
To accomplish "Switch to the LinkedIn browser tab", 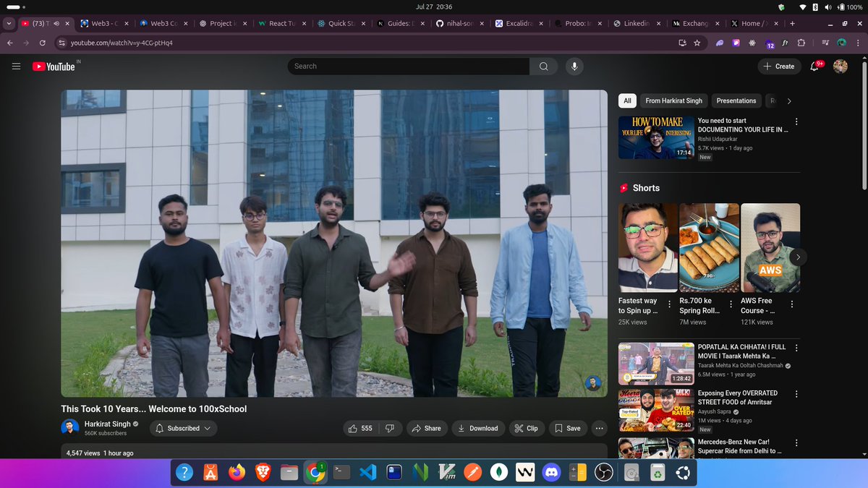I will (637, 23).
